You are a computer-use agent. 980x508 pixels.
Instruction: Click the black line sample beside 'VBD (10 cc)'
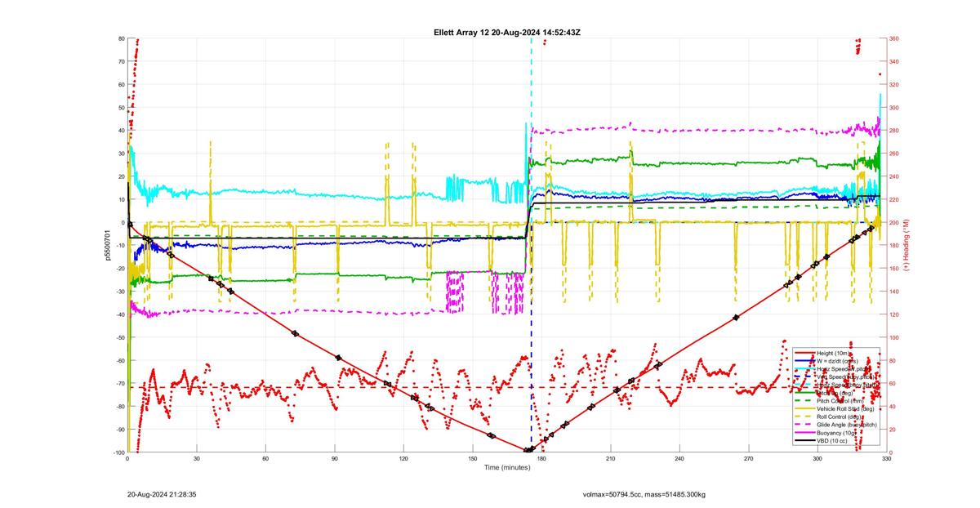804,441
